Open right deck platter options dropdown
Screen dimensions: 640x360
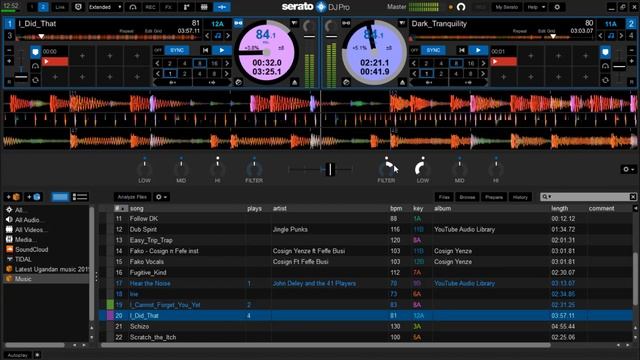pos(402,24)
